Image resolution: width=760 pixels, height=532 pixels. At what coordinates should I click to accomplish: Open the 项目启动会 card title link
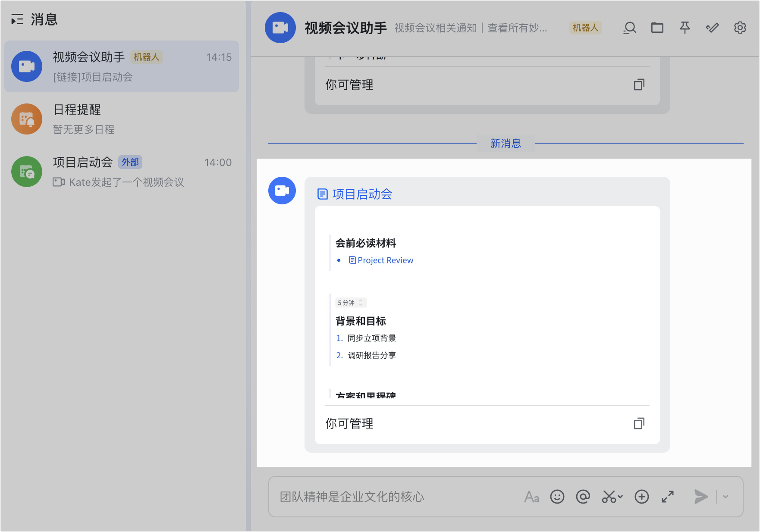(361, 194)
